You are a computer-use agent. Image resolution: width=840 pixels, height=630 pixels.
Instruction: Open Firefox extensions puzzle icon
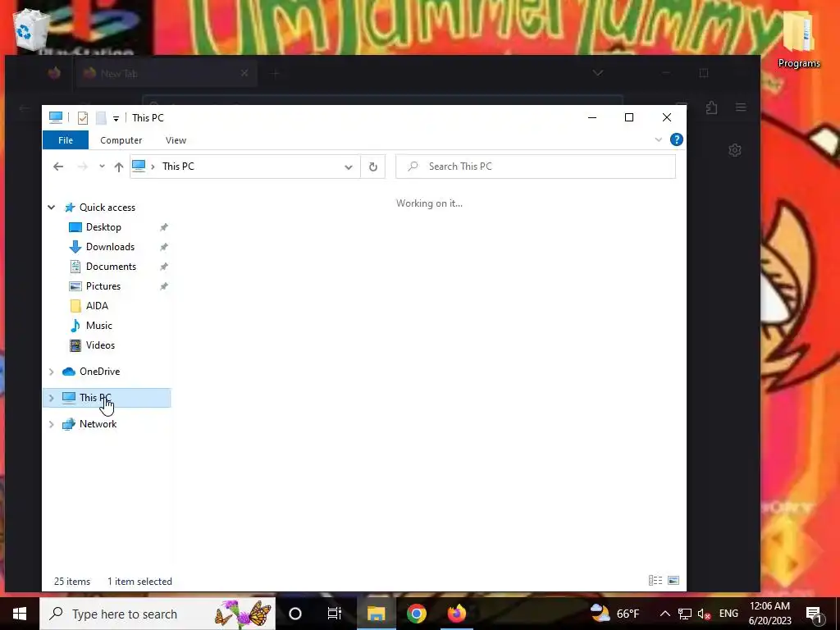711,107
